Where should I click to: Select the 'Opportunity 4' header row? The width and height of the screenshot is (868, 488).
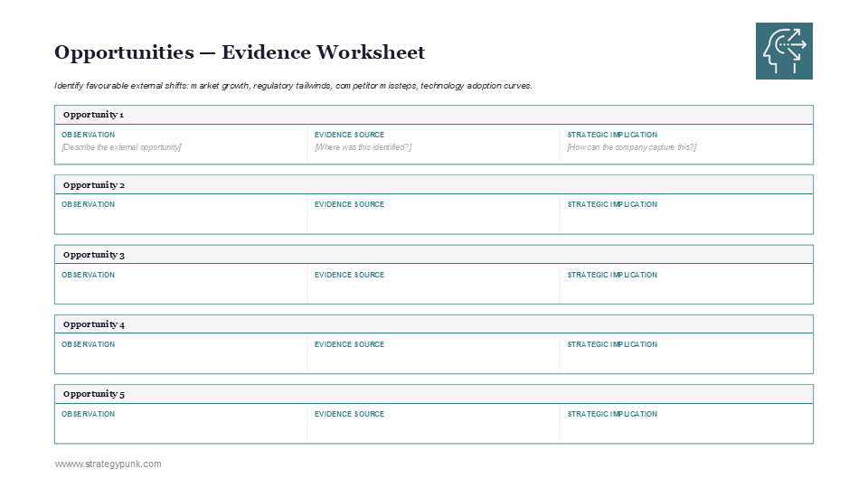click(433, 324)
